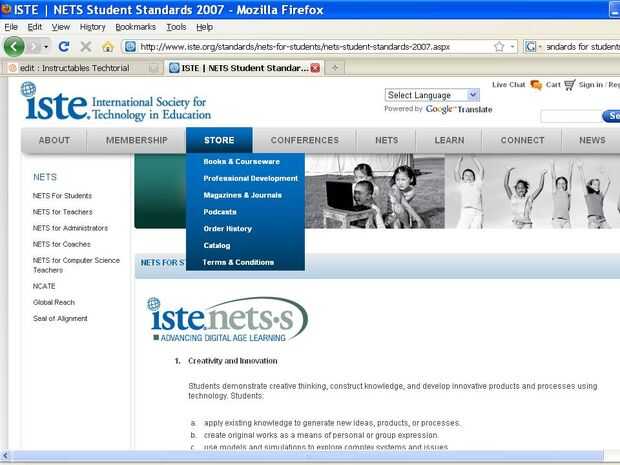Viewport: 620px width, 465px height.
Task: Click the ISTE site search field
Action: click(570, 116)
